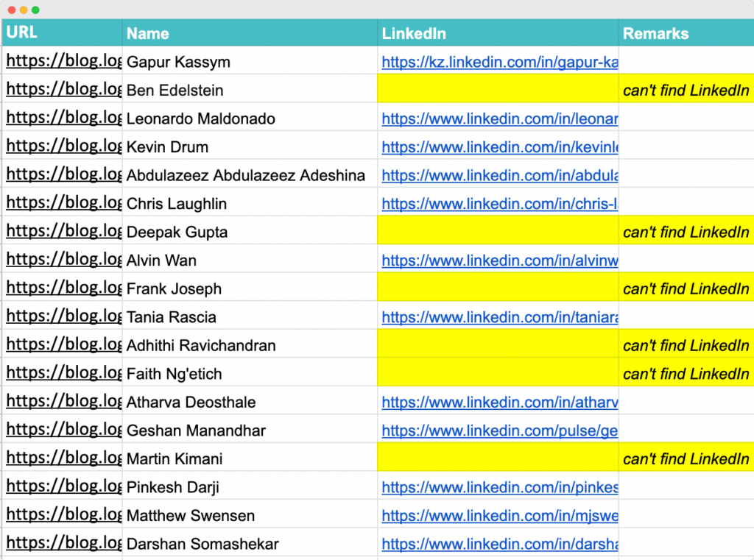Open the blog URL in Ben Edelstein's row

coord(63,89)
